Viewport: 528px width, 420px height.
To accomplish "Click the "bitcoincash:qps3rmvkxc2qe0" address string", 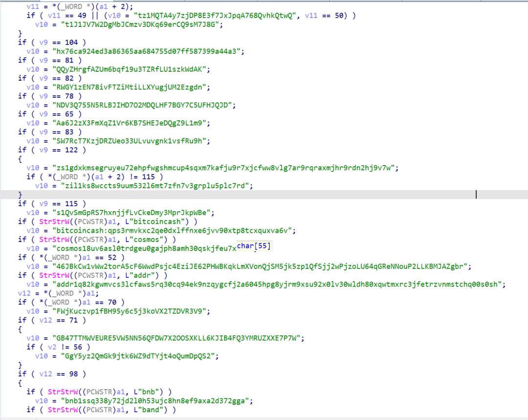I will tap(173, 231).
